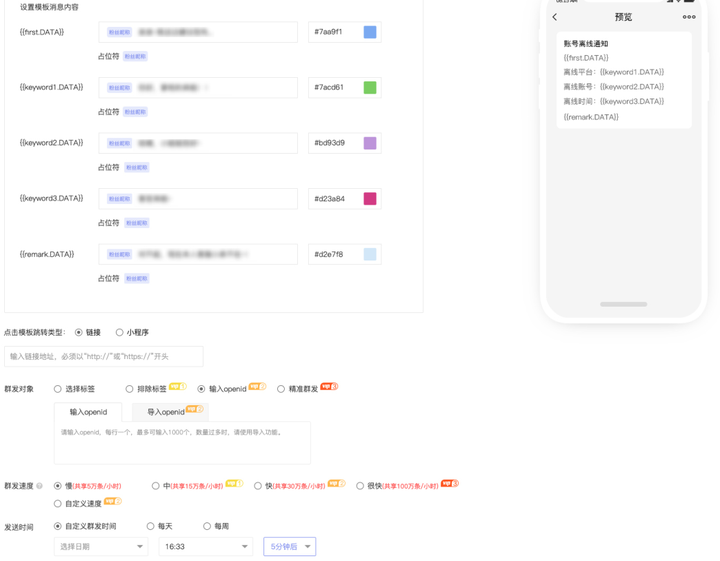
Task: Click 粉丝昵称 placeholder tag under remark.DATA
Action: pos(137,279)
